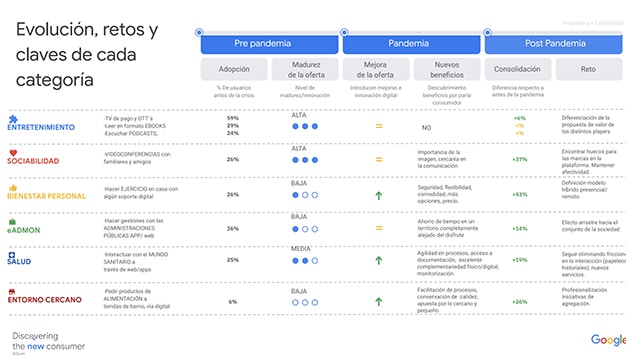Click the maturity dots in Sociabilidad row
Image resolution: width=626 pixels, height=364 pixels.
click(305, 160)
